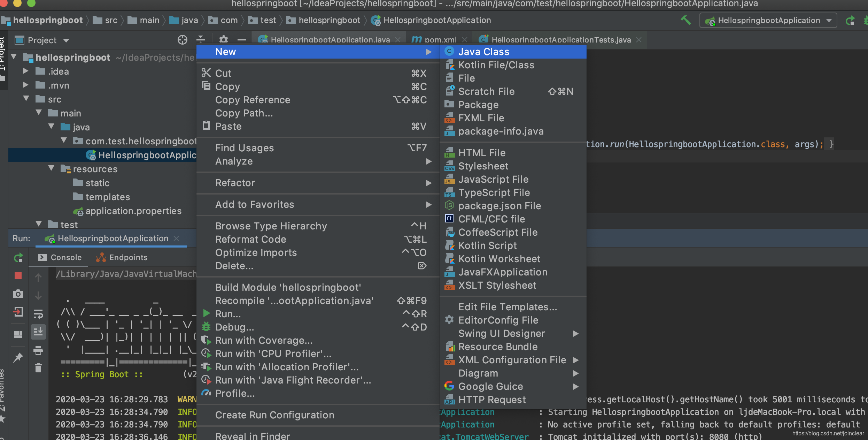Click Copy in context menu
The image size is (868, 440).
[x=318, y=86]
